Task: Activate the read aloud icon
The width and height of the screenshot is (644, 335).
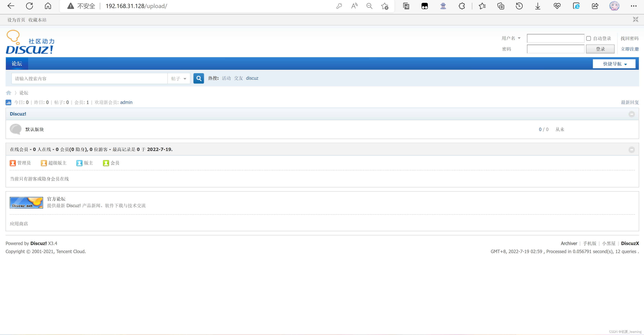Action: 354,6
